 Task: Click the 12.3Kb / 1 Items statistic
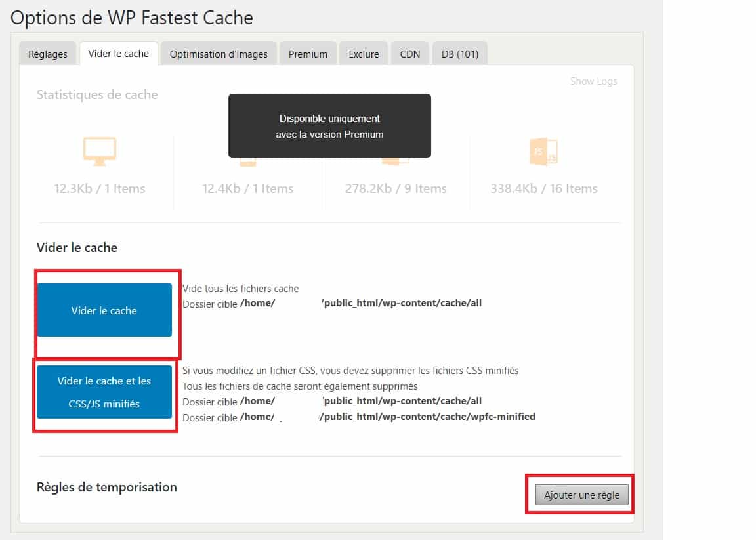pos(100,188)
